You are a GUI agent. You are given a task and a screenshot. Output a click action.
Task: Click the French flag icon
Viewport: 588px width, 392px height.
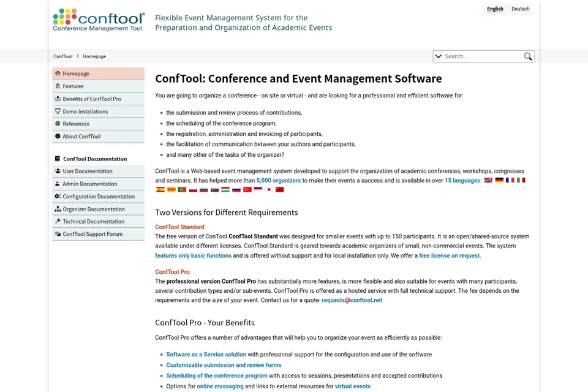(510, 180)
